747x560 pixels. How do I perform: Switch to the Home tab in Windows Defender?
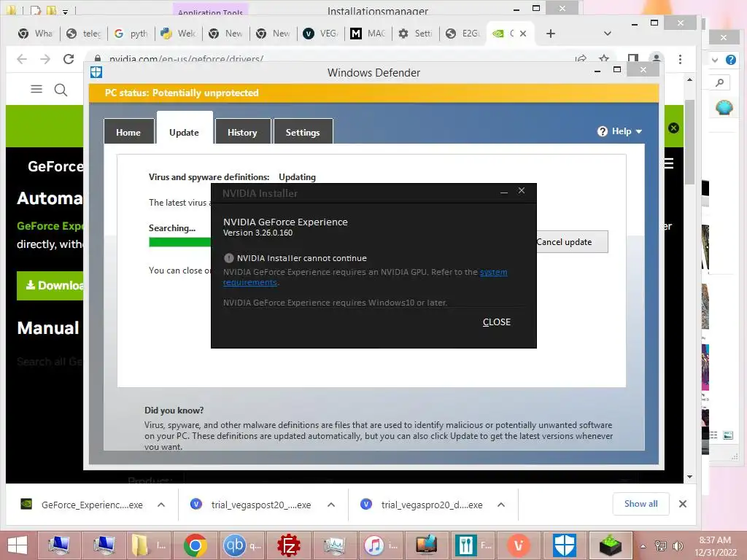click(x=128, y=132)
